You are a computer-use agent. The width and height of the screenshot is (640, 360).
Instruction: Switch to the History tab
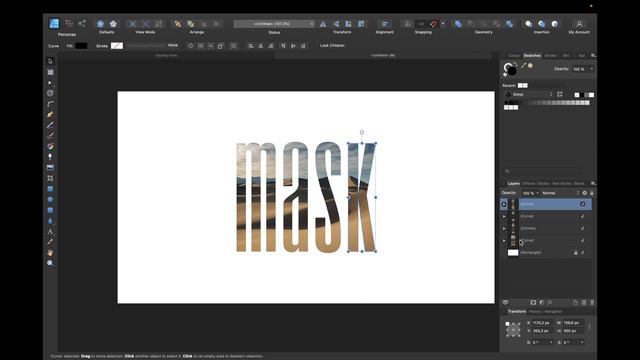(x=535, y=311)
